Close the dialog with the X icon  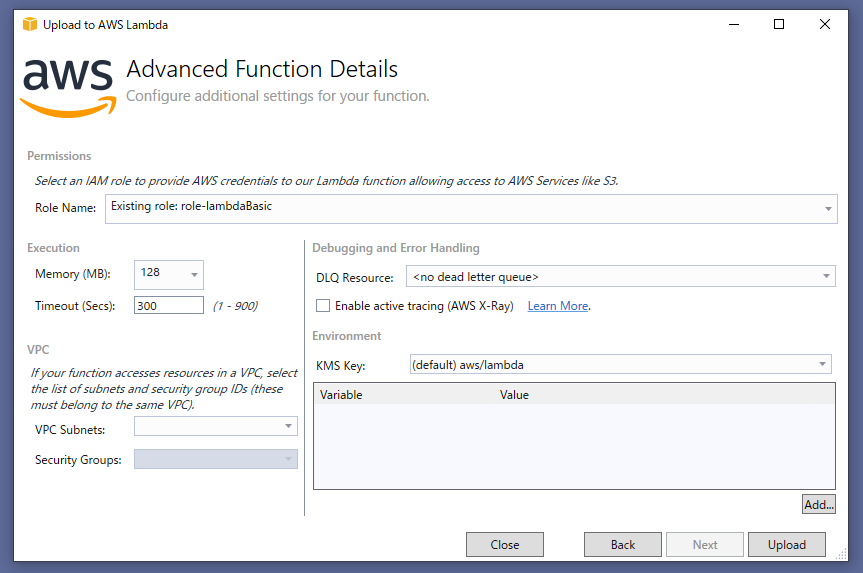point(825,24)
